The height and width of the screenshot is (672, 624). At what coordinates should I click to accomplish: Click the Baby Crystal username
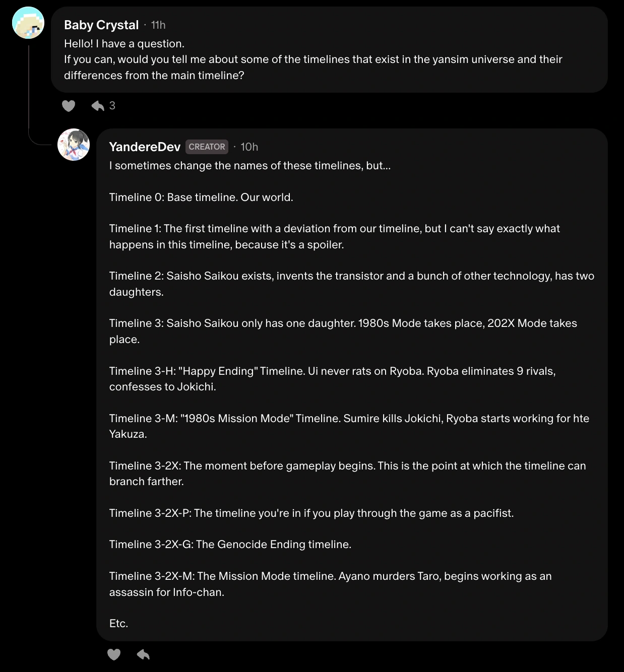tap(101, 25)
